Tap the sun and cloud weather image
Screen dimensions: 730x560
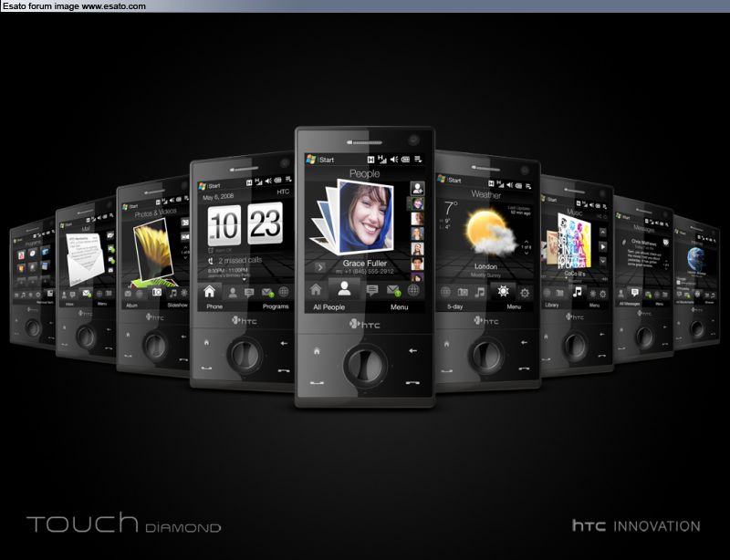click(x=490, y=233)
